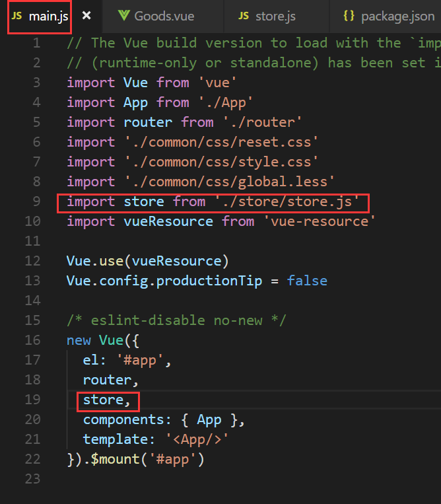
Task: Click line number 16 in the gutter
Action: [x=33, y=340]
